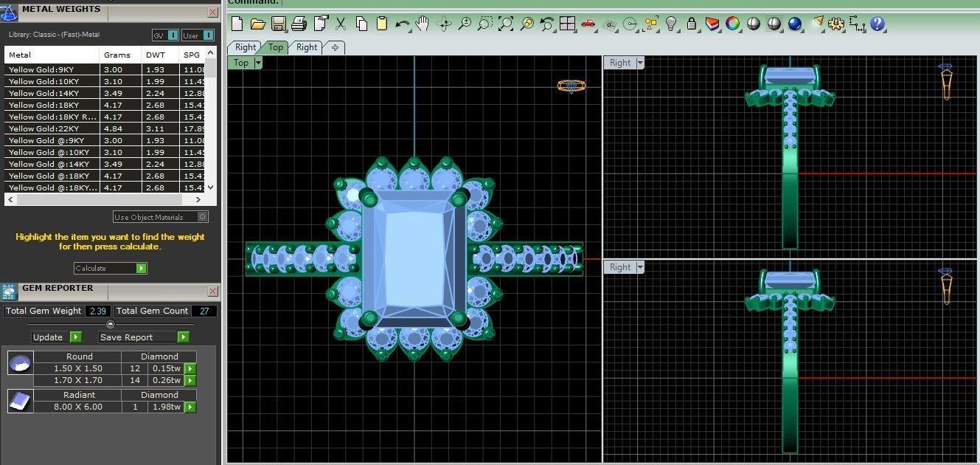Click Zoom selected icon
The height and width of the screenshot is (465, 980).
coord(527,24)
